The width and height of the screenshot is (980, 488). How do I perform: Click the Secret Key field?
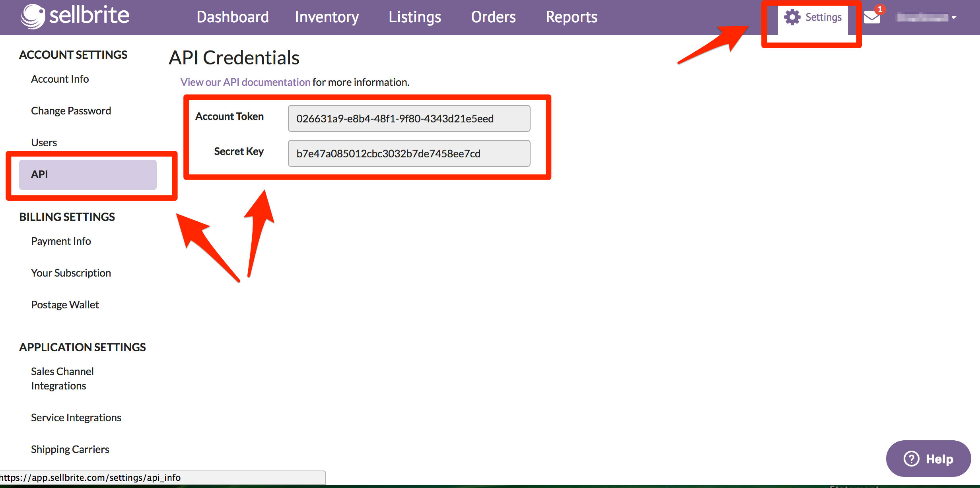pos(409,153)
